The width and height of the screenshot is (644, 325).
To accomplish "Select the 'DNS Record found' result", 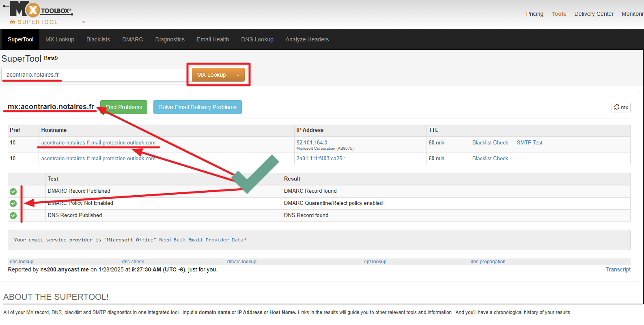I will pos(306,215).
